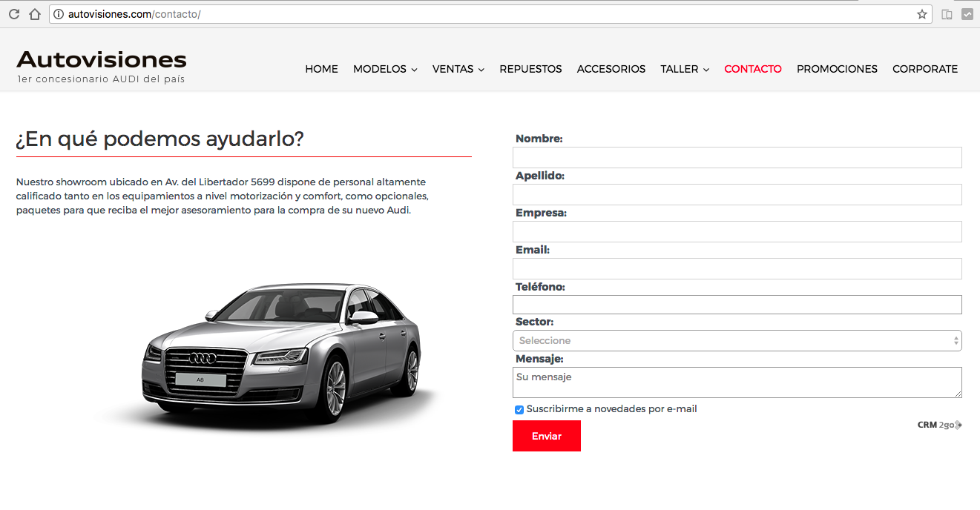This screenshot has height=510, width=980.
Task: Expand the MODELOS dropdown menu
Action: point(385,69)
